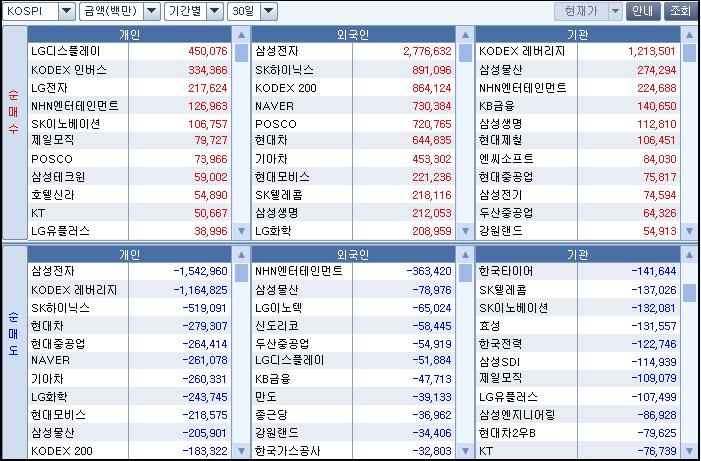
Task: Select 현대차2우B row
Action: click(578, 433)
